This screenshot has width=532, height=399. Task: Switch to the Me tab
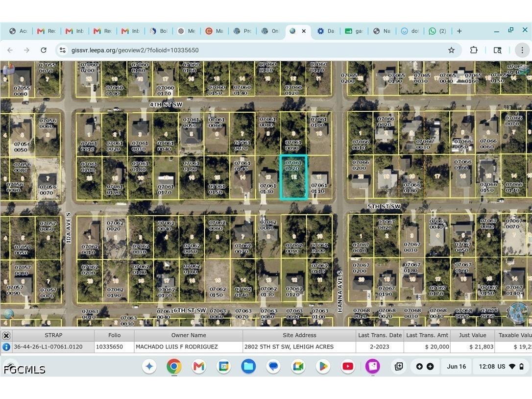(187, 31)
